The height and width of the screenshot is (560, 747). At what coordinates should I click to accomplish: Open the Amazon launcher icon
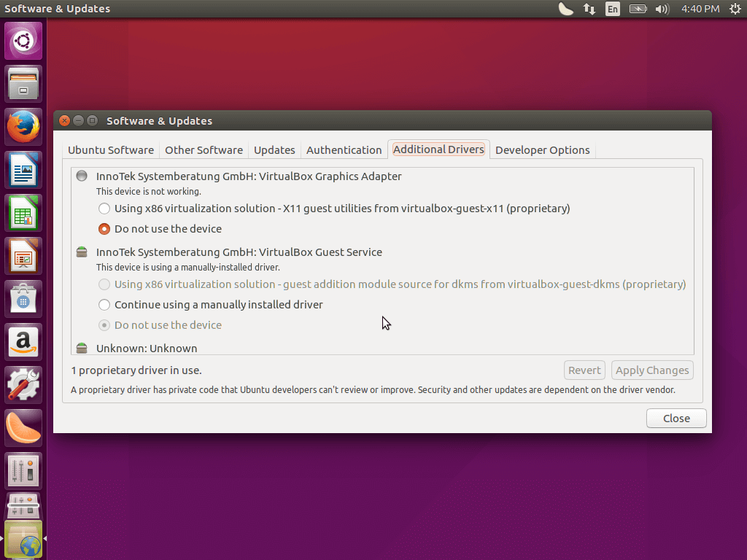23,342
